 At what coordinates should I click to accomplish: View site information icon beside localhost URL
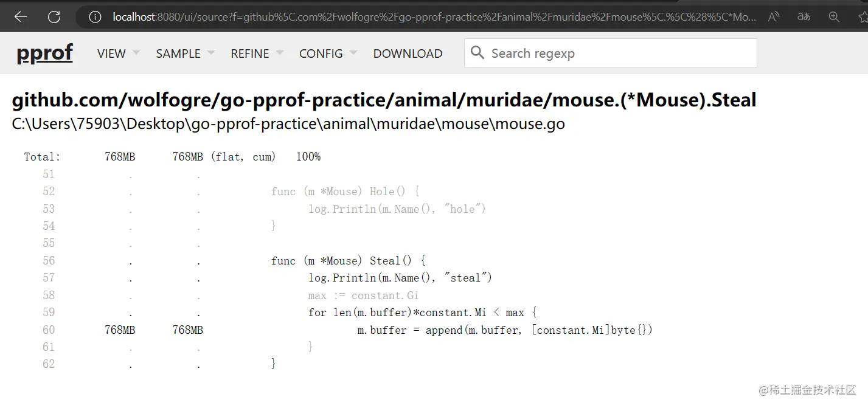[x=95, y=17]
